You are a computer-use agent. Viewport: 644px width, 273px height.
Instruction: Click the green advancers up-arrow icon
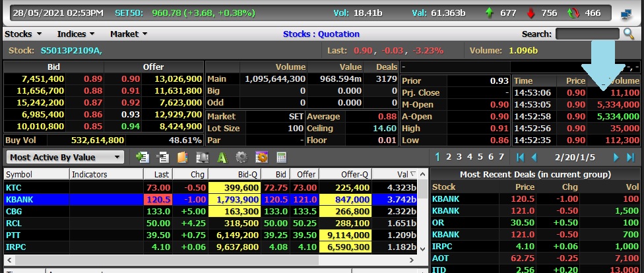tap(489, 13)
